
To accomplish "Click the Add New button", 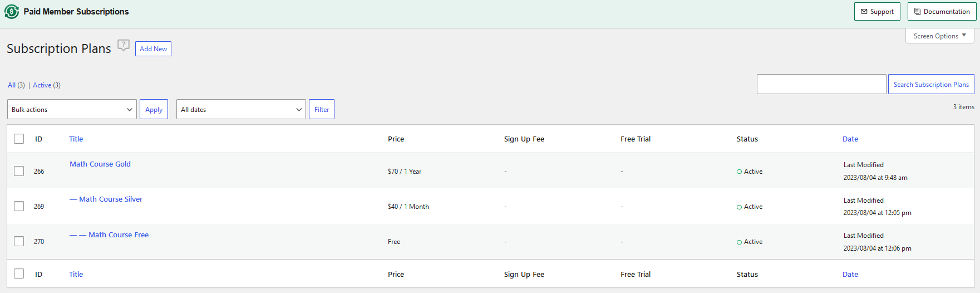I will (x=153, y=49).
